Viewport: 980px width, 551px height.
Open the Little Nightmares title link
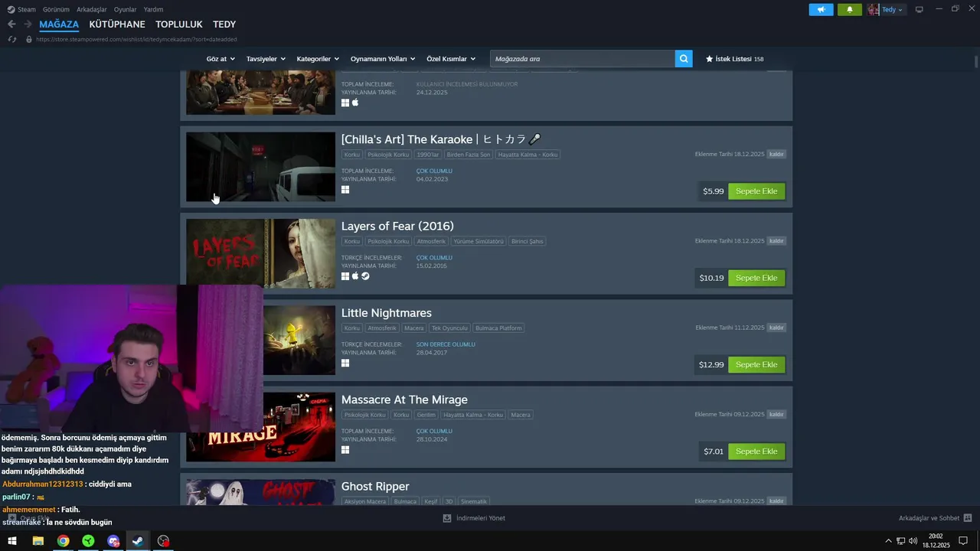387,313
